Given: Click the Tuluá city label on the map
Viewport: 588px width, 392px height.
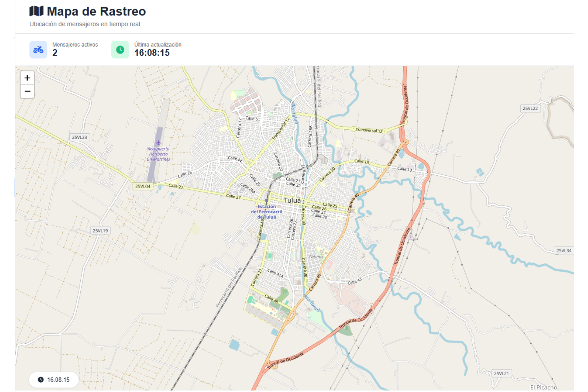Looking at the screenshot, I should [292, 200].
